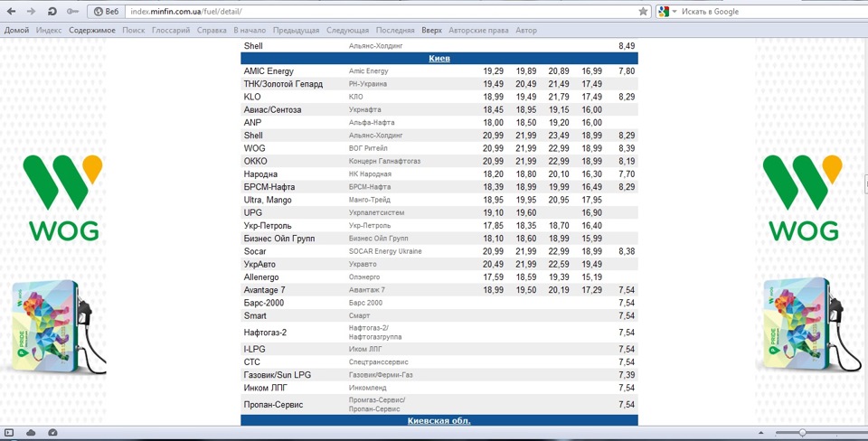Open the Содержимое navigation item
This screenshot has height=441, width=868.
92,31
